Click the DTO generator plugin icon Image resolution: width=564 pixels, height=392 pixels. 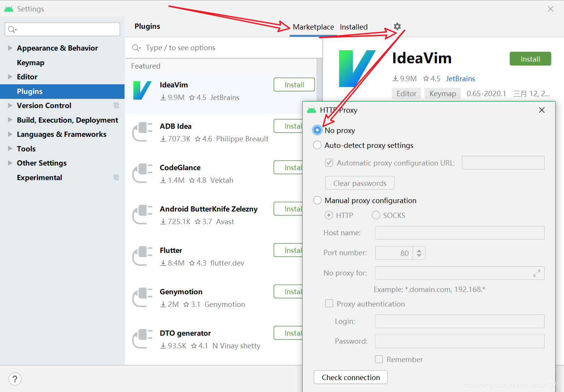coord(142,339)
